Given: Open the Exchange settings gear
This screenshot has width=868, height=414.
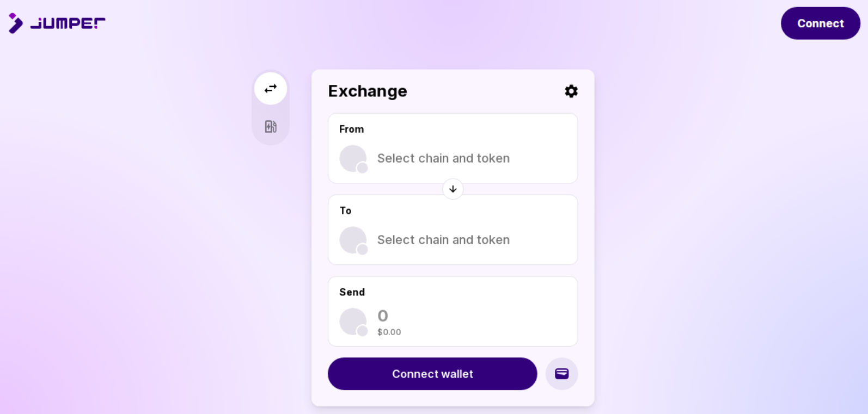Looking at the screenshot, I should click(x=571, y=91).
